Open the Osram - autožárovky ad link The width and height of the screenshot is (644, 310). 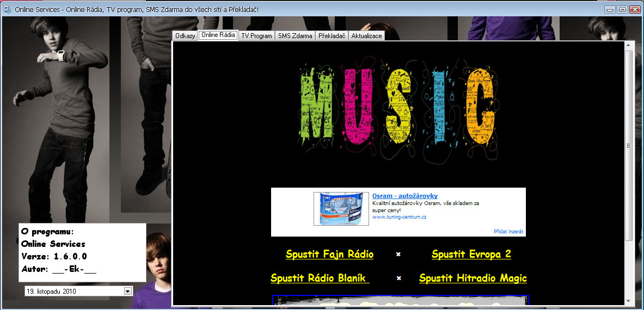click(405, 196)
